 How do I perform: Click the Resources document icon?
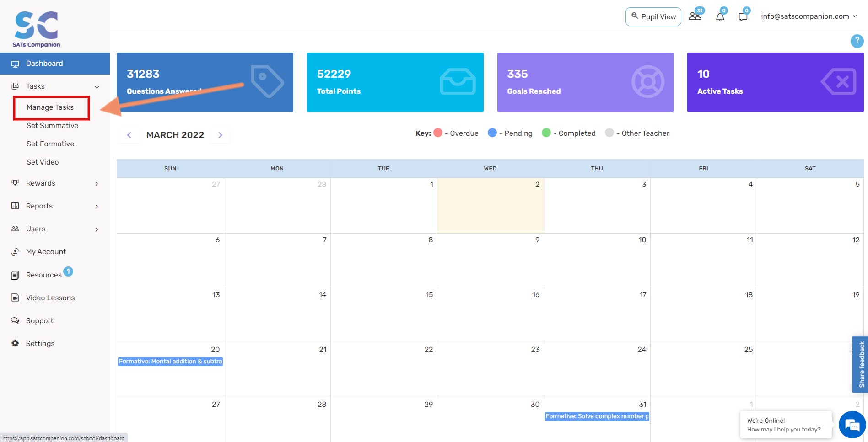click(15, 275)
